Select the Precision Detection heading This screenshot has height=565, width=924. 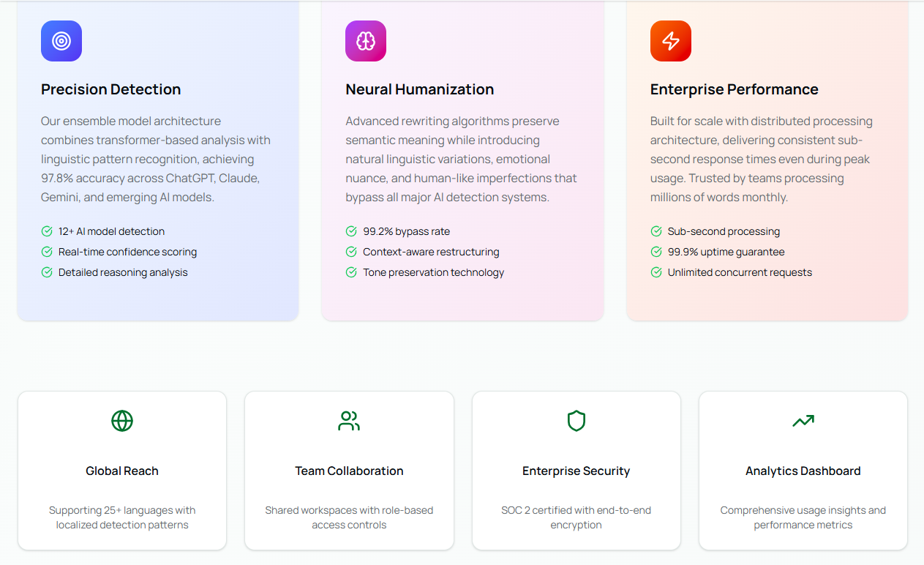coord(111,89)
